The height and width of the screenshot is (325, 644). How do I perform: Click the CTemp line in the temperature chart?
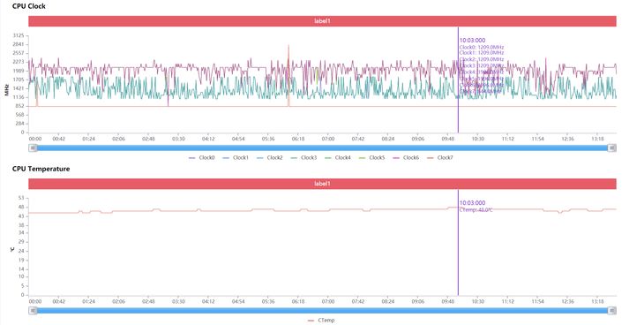point(246,211)
